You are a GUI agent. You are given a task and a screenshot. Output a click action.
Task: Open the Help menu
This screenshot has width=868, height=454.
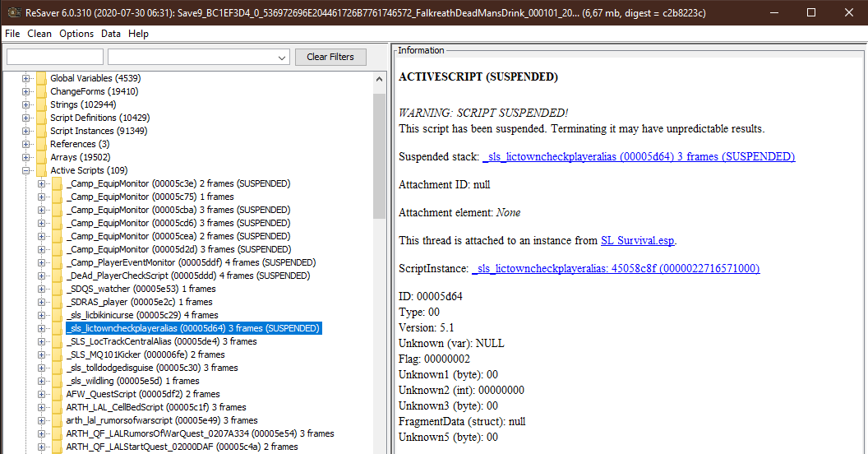138,34
